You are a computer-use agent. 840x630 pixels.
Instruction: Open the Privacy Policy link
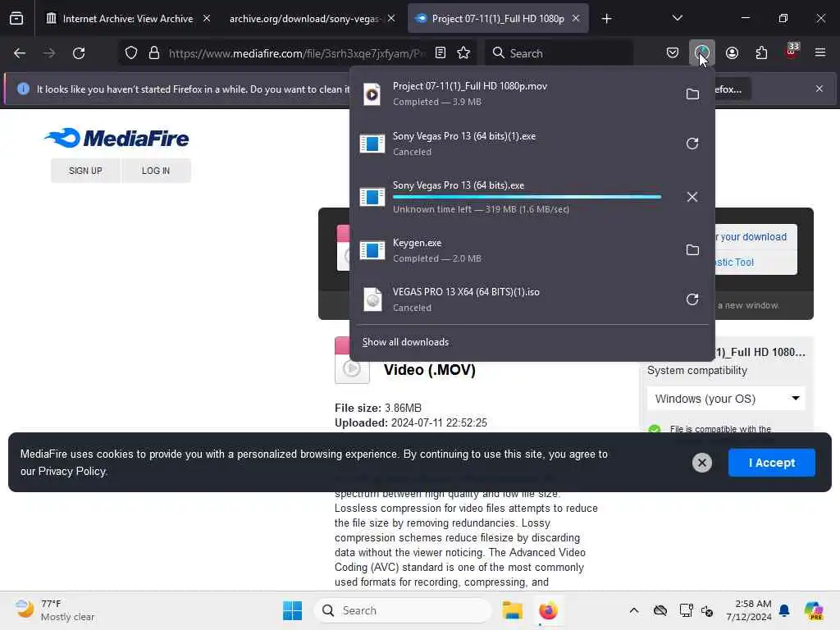coord(72,472)
